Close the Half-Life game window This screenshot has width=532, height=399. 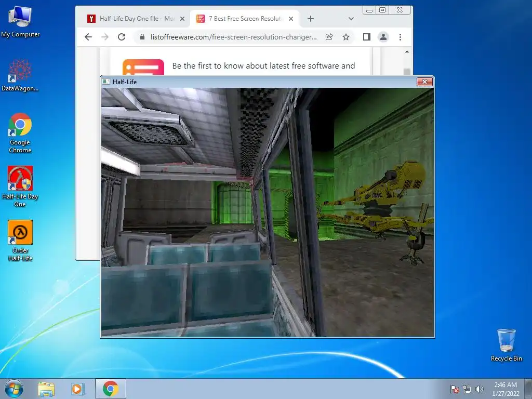pyautogui.click(x=424, y=82)
